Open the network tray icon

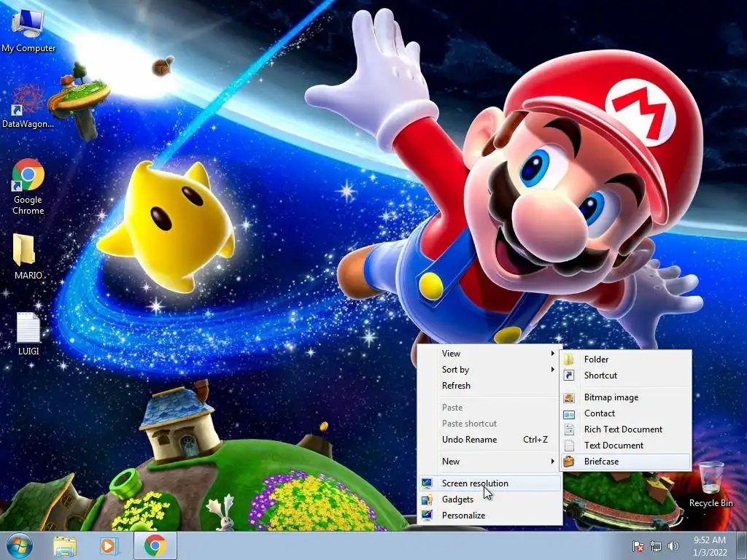656,546
